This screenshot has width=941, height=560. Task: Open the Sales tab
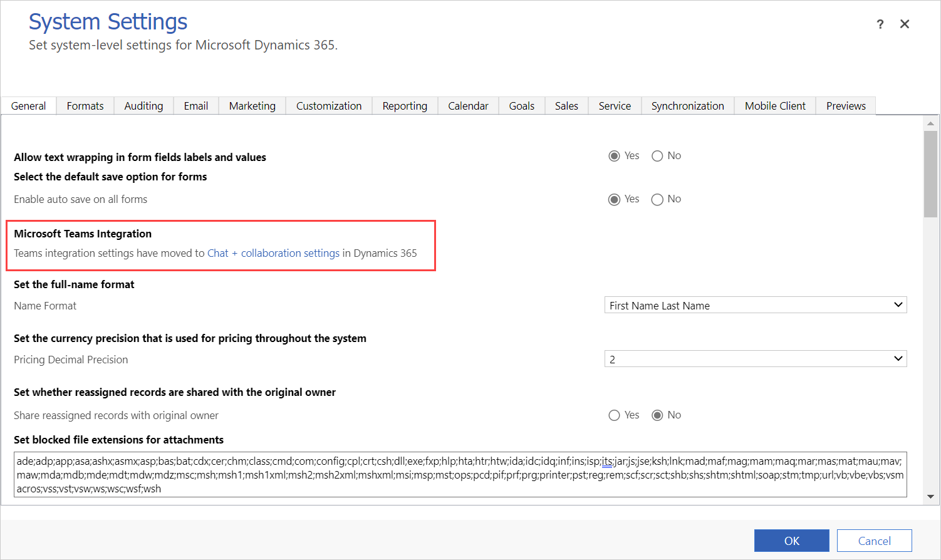tap(566, 106)
